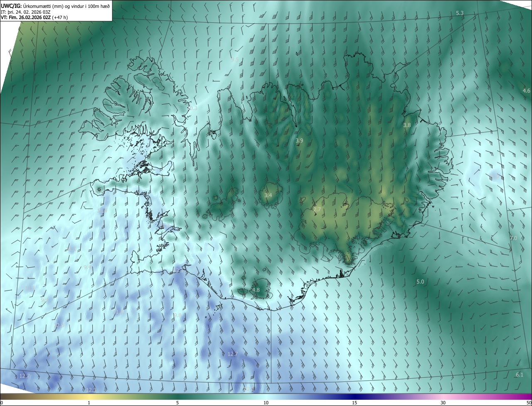
Task: Click the map value label '12.3'
Action: 91,389
